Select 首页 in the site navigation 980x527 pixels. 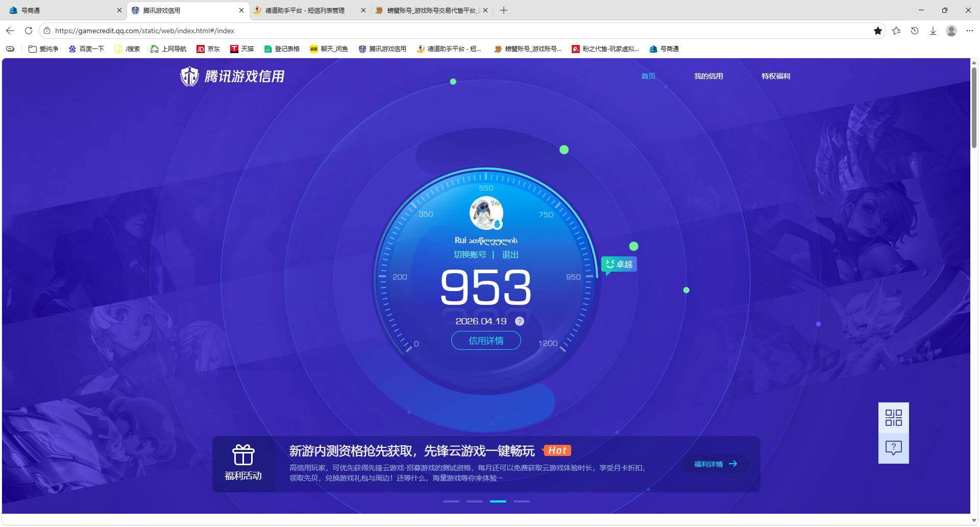coord(648,76)
